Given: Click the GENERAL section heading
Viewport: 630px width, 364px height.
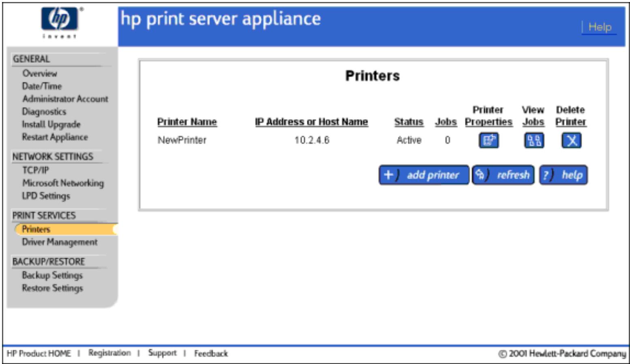Looking at the screenshot, I should click(31, 59).
